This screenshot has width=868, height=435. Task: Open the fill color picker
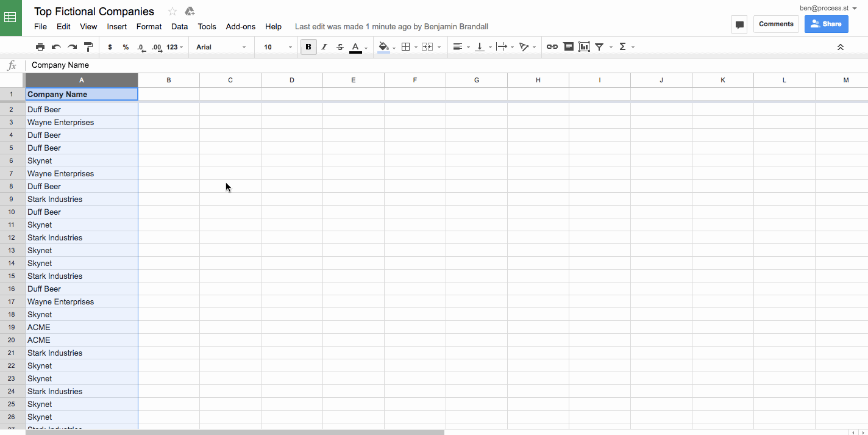coord(383,48)
